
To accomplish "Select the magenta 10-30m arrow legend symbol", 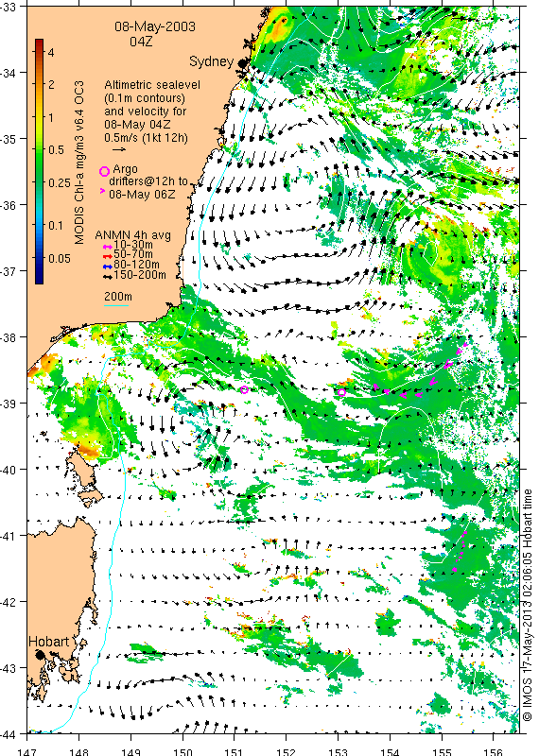I will (108, 246).
